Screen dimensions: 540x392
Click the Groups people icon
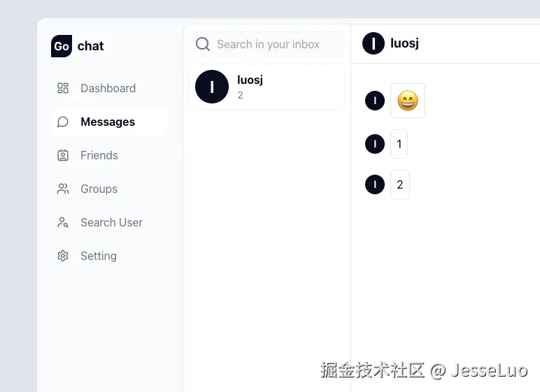click(x=63, y=189)
